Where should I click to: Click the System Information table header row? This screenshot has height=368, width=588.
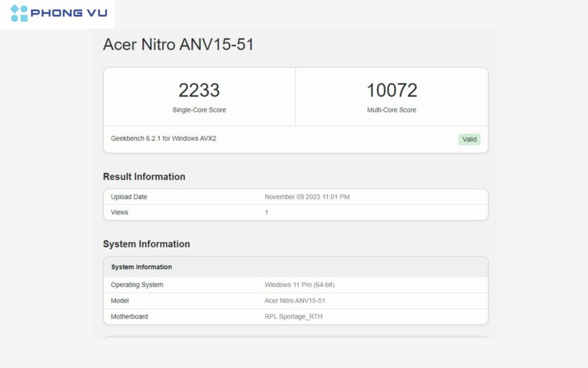(296, 267)
